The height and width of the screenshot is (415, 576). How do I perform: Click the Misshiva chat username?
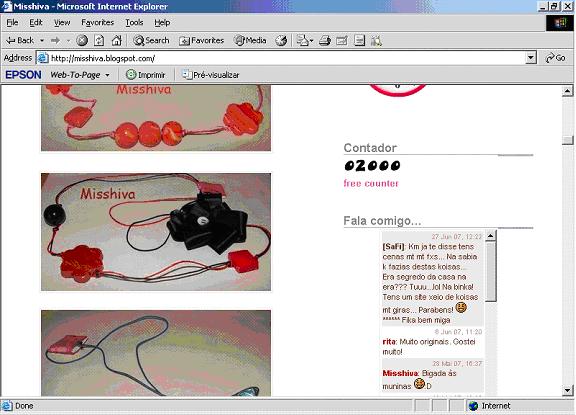(400, 373)
